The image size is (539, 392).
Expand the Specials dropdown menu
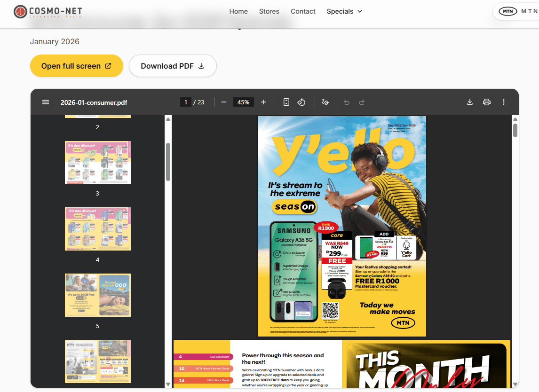(x=344, y=11)
